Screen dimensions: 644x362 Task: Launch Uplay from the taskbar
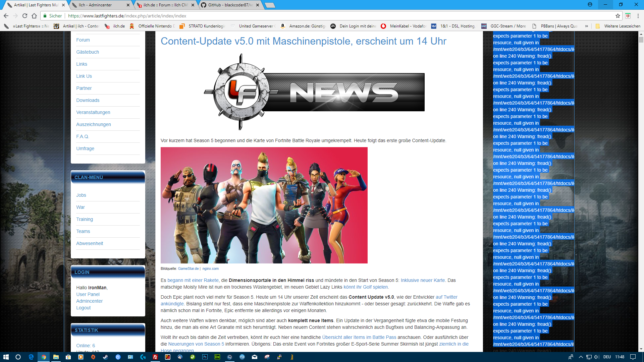(118, 357)
